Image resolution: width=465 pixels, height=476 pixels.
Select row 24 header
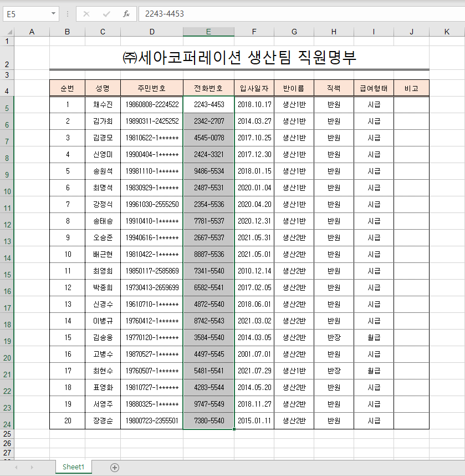pyautogui.click(x=7, y=421)
